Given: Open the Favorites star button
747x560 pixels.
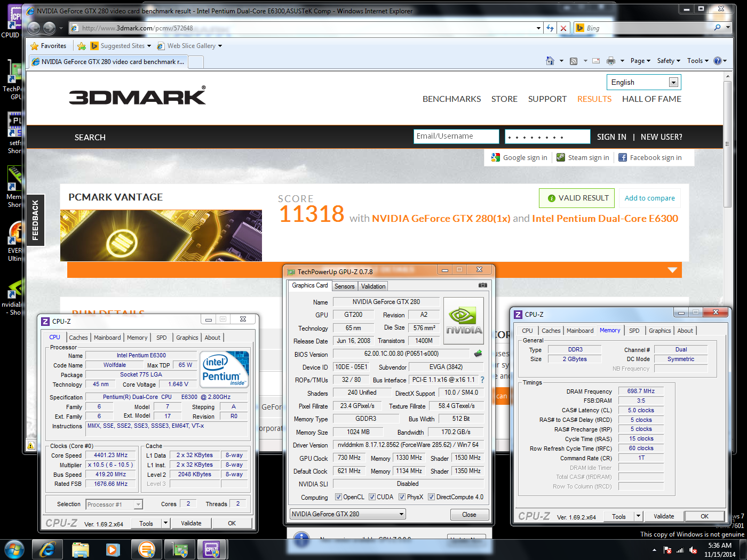Looking at the screenshot, I should coord(49,46).
